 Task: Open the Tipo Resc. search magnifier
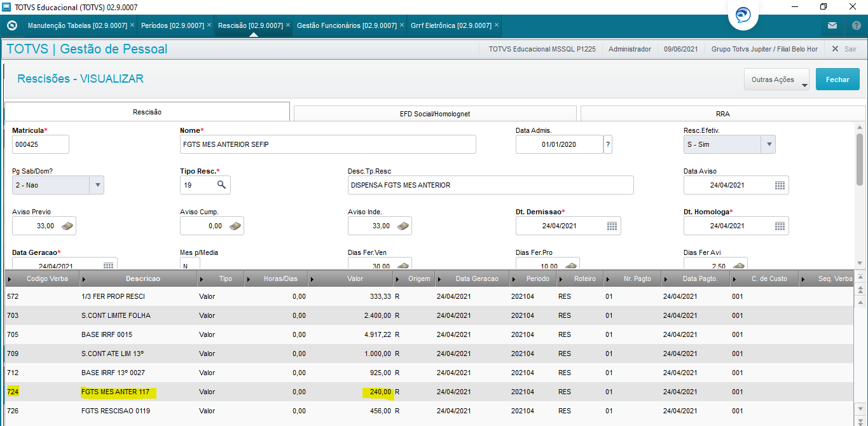pyautogui.click(x=221, y=185)
